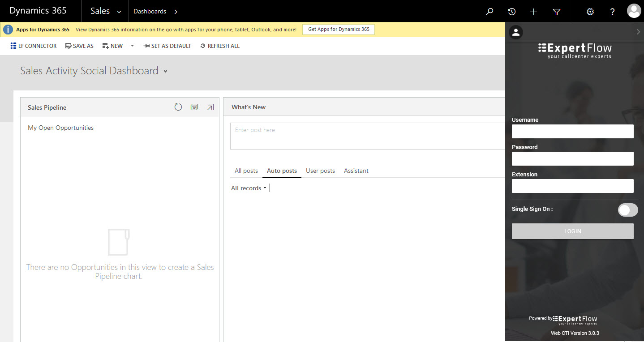Open the dashboard selector dropdown arrow

coord(165,71)
